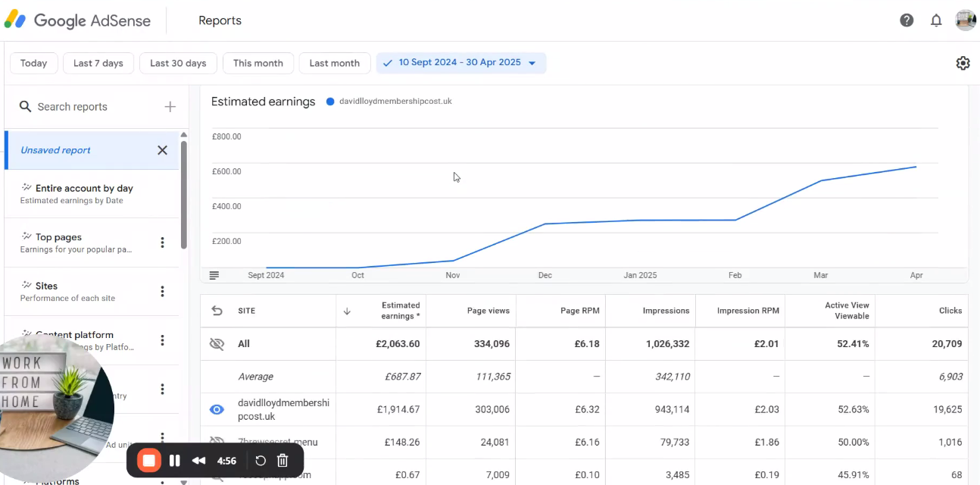Click the 4:56 recording timer
Viewport: 980px width, 485px height.
pos(226,460)
